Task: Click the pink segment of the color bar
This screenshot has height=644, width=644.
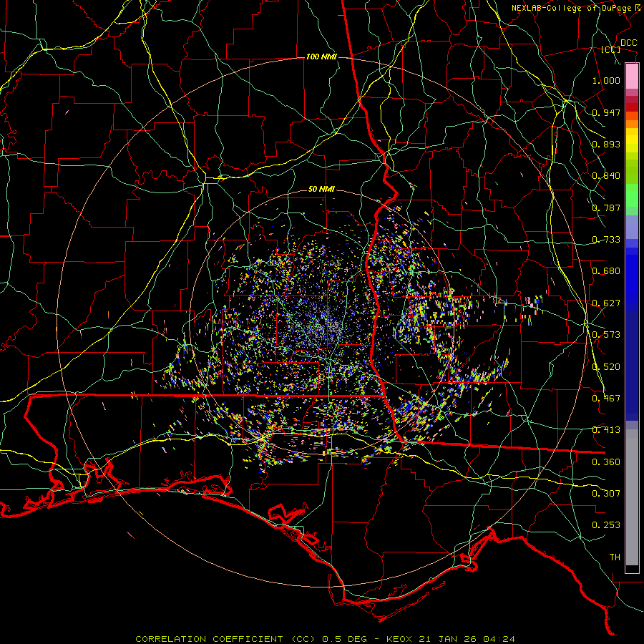Action: coord(632,77)
